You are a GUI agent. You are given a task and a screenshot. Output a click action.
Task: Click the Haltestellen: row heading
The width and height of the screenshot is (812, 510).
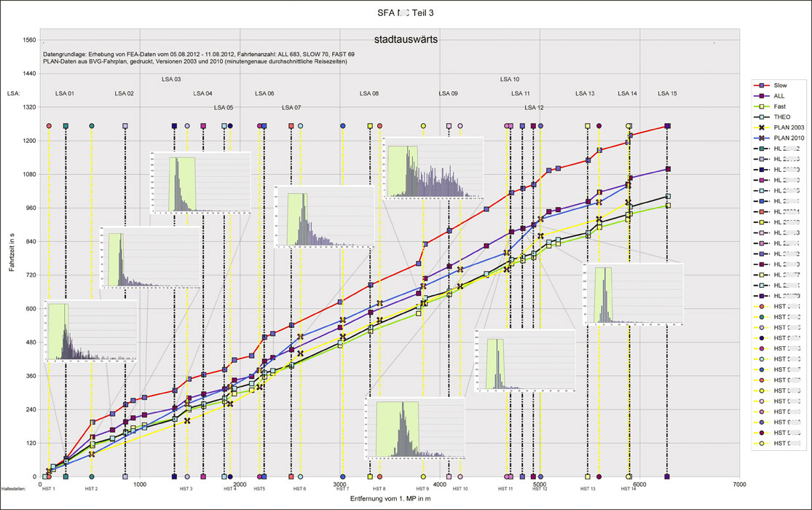pos(14,489)
